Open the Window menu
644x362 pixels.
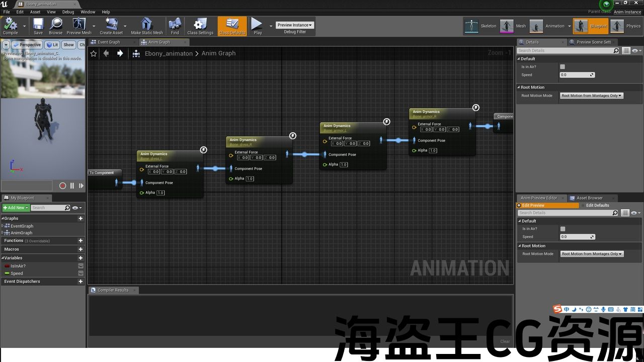88,12
